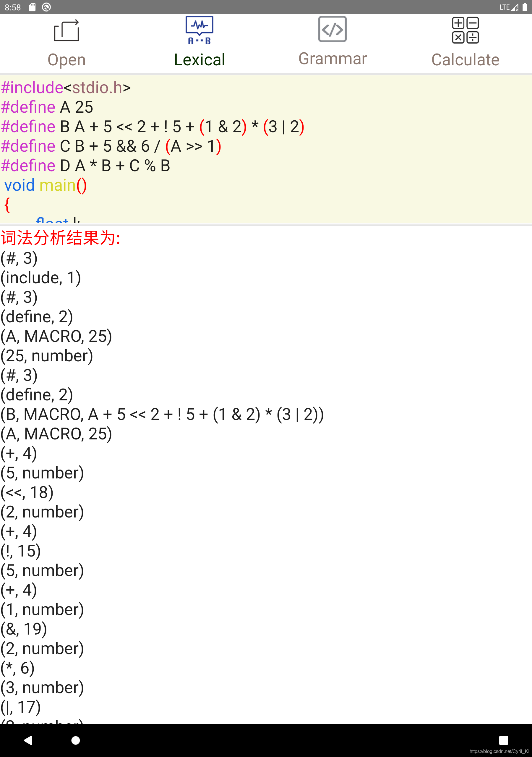Tap the Open file icon
Image resolution: width=532 pixels, height=757 pixels.
(x=66, y=30)
